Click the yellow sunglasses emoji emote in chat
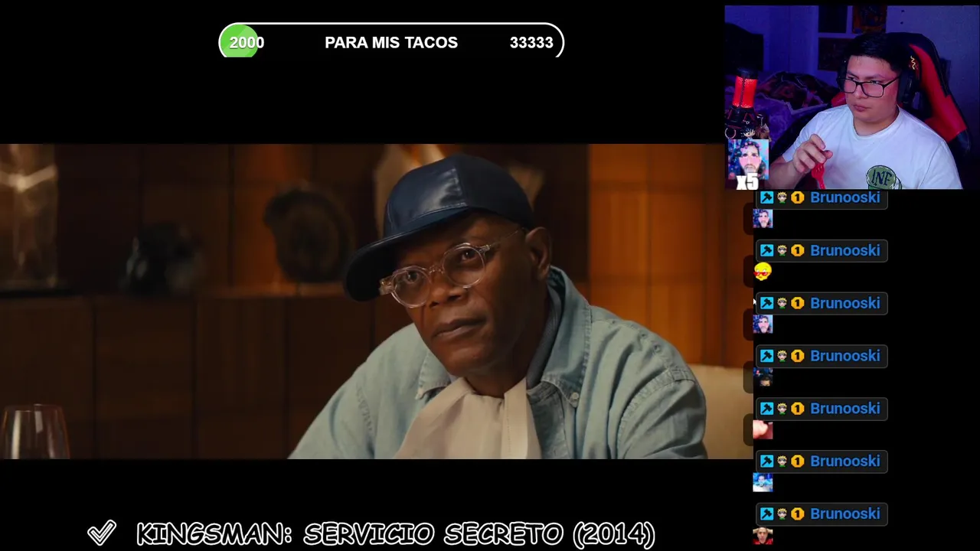This screenshot has height=551, width=980. 763,272
